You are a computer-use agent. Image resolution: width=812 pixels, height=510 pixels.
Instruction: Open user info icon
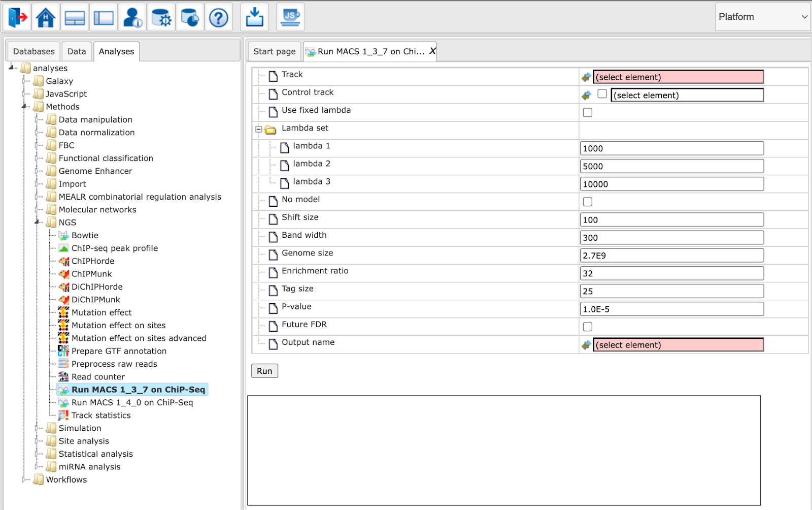pos(132,17)
